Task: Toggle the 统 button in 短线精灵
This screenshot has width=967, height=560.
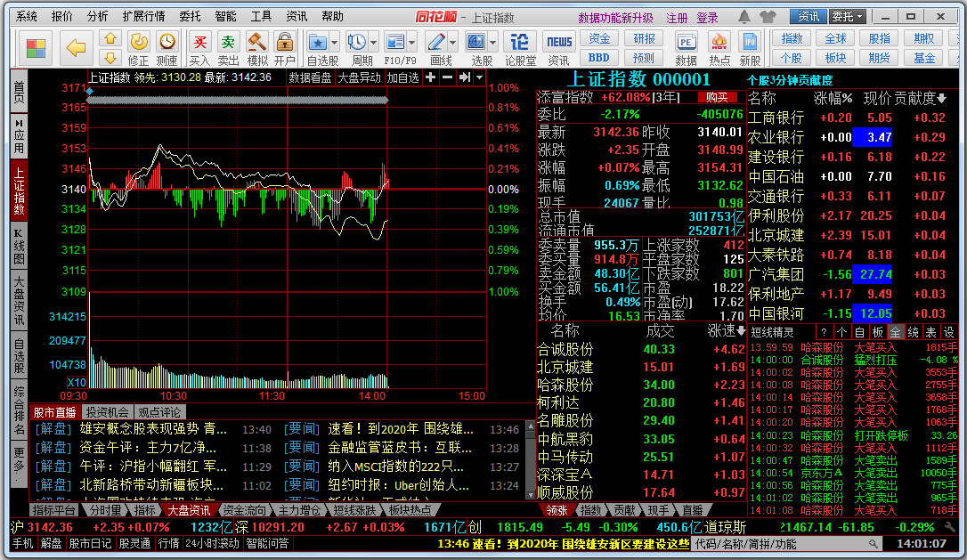Action: tap(914, 332)
